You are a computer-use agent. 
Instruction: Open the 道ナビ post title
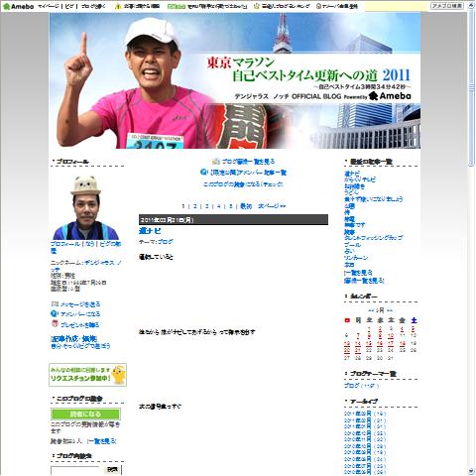pyautogui.click(x=150, y=231)
